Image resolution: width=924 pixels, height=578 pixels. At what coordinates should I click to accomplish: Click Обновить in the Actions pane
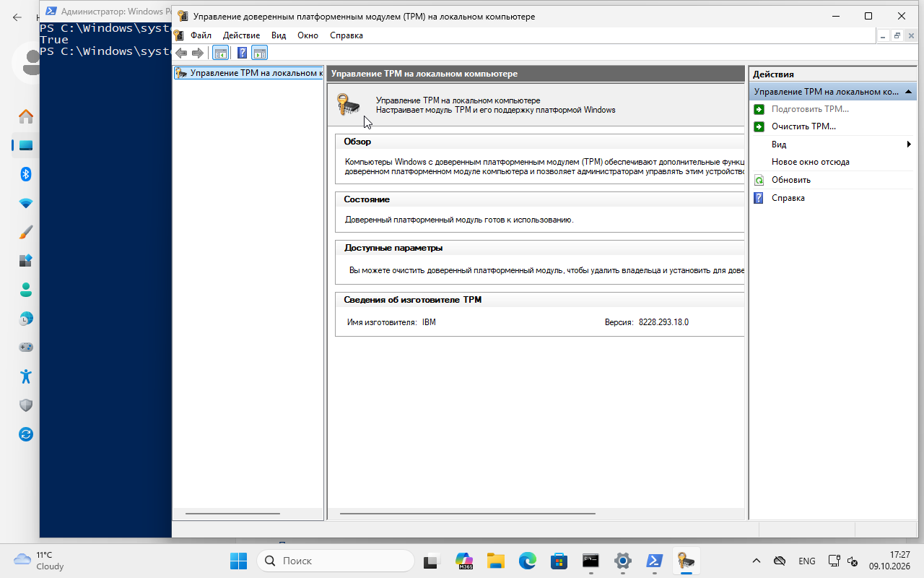[791, 180]
